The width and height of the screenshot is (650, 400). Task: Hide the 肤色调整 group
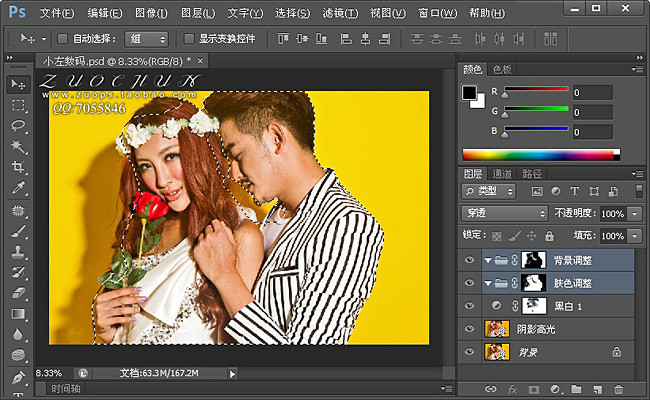[469, 283]
